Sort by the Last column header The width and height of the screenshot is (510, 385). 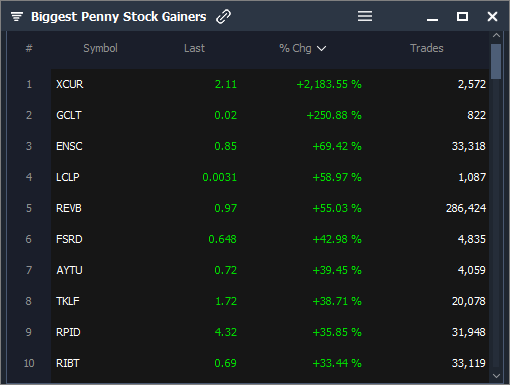(x=194, y=48)
